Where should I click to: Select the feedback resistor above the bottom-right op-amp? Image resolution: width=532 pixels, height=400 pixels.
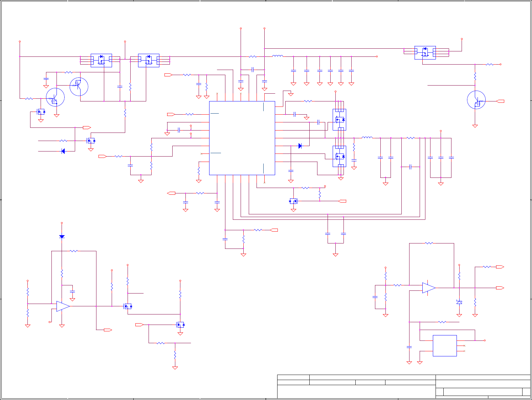pos(429,243)
